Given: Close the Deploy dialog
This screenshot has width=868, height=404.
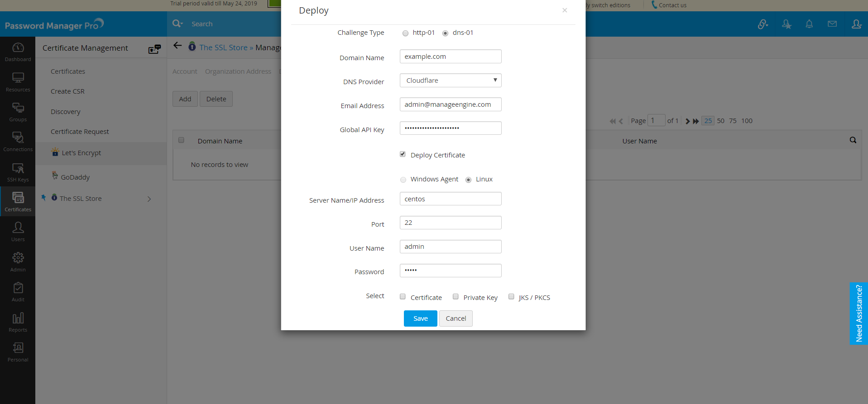Looking at the screenshot, I should click(x=565, y=10).
